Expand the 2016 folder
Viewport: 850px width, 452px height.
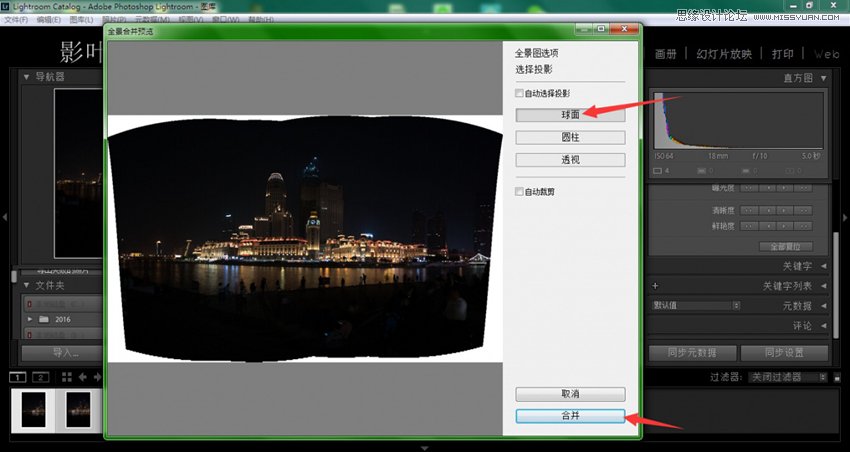(30, 319)
